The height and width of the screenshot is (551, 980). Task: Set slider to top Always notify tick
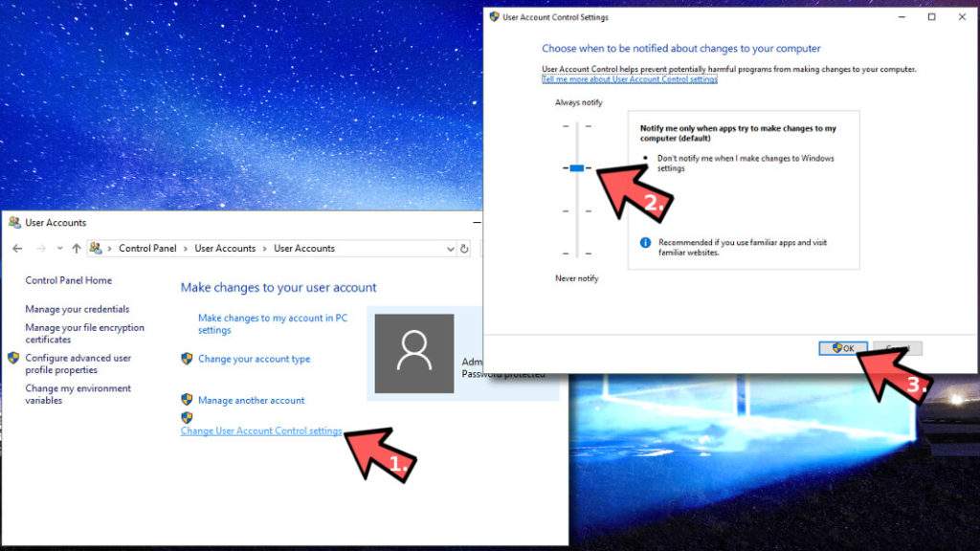577,126
